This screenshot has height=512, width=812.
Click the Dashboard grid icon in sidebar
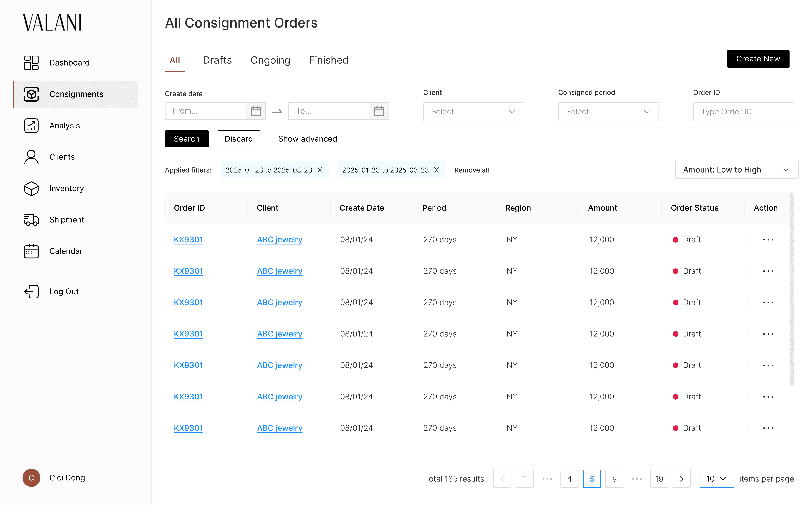pyautogui.click(x=31, y=63)
